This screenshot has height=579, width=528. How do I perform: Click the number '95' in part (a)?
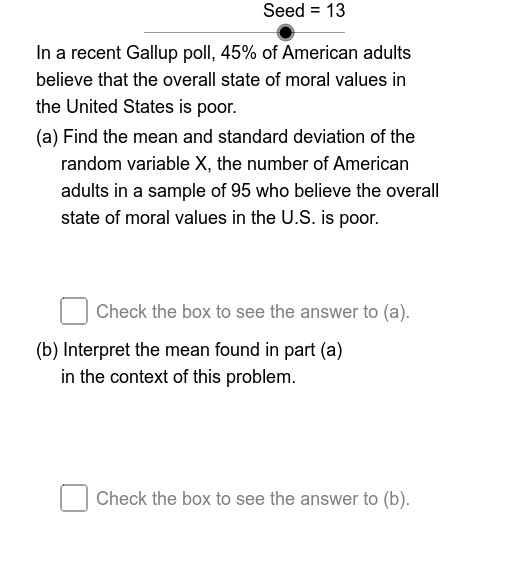point(241,191)
